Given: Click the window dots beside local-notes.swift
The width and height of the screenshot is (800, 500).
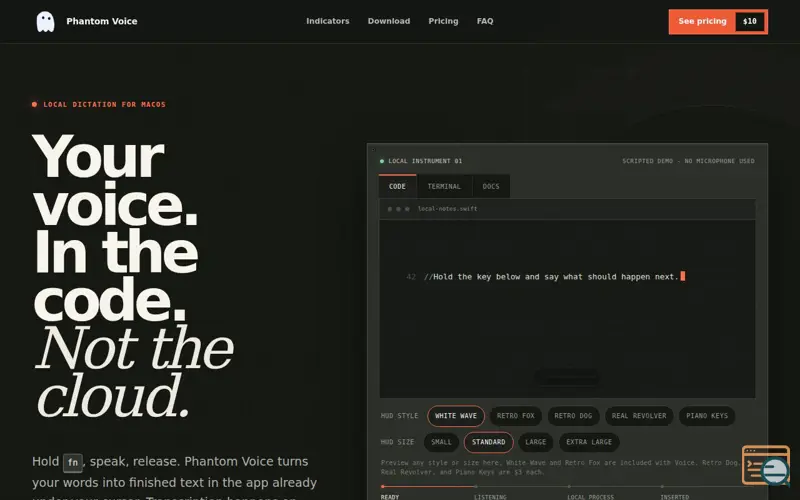Looking at the screenshot, I should point(398,209).
